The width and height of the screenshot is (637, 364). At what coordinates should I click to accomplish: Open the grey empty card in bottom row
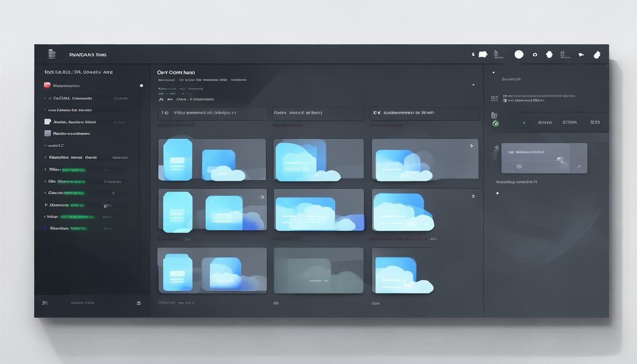tap(318, 270)
